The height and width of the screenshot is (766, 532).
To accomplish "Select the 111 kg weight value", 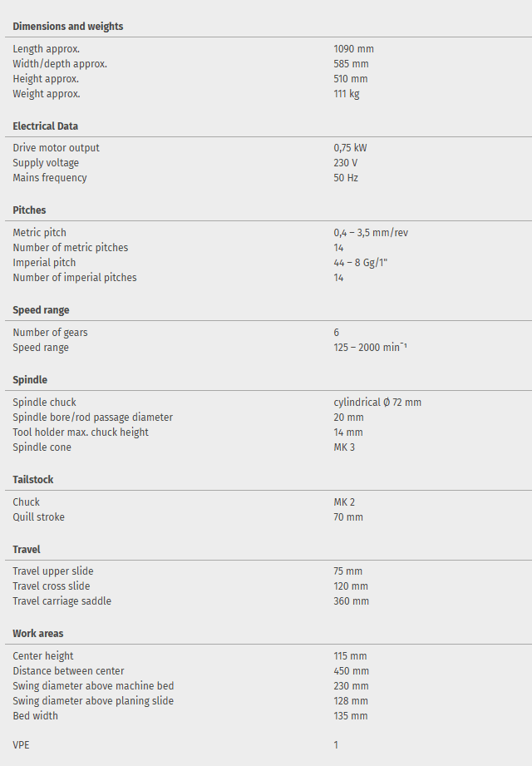I will [x=346, y=94].
